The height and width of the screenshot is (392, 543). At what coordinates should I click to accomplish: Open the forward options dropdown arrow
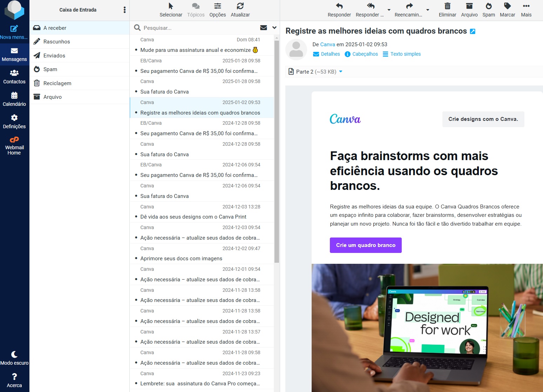pyautogui.click(x=428, y=10)
